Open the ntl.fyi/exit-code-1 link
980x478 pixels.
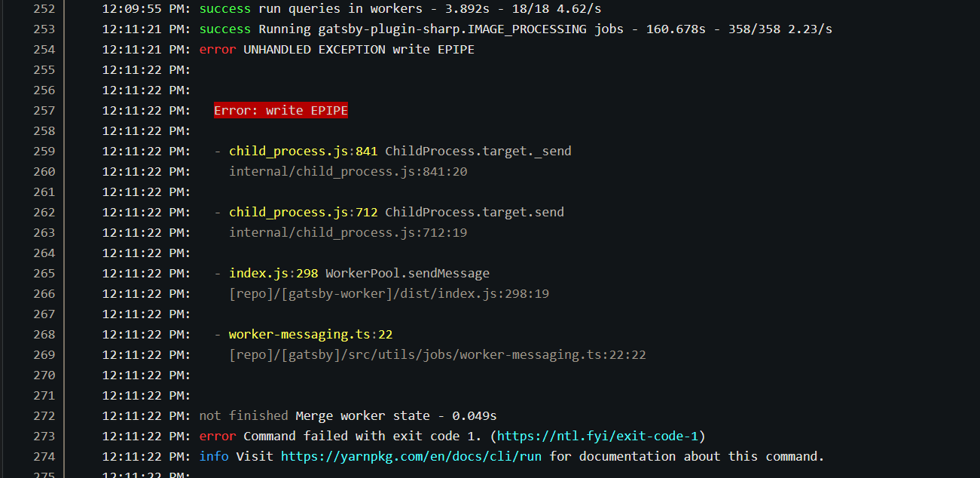point(598,436)
